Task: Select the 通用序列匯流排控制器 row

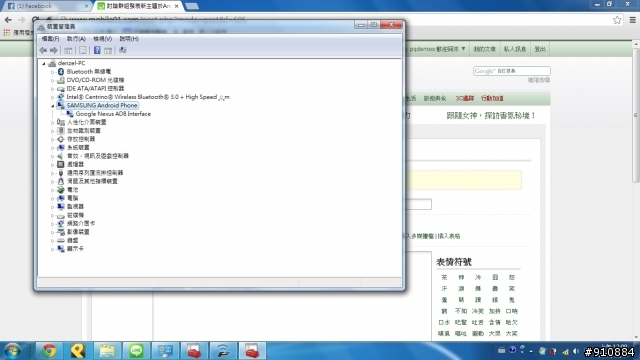Action: point(95,173)
